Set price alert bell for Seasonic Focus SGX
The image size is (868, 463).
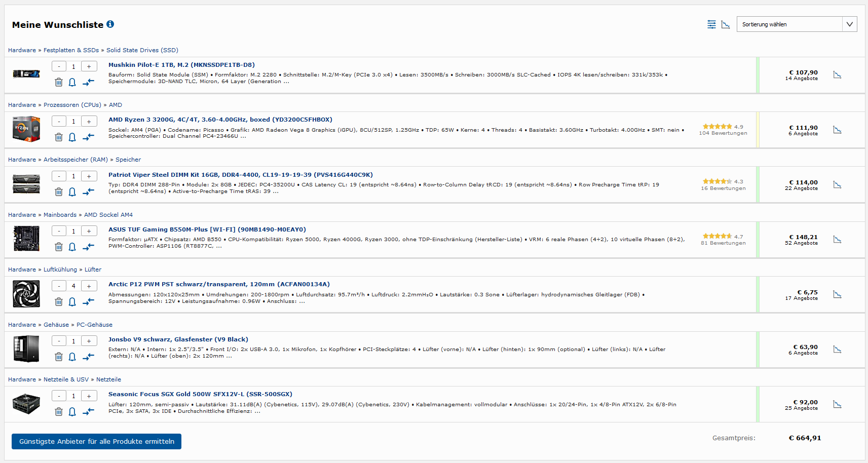72,411
